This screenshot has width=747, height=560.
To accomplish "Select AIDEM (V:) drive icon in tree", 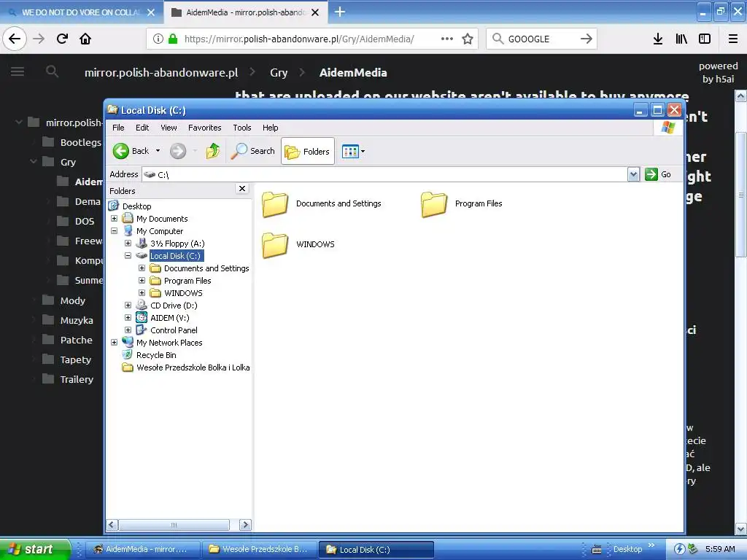I will 142,318.
